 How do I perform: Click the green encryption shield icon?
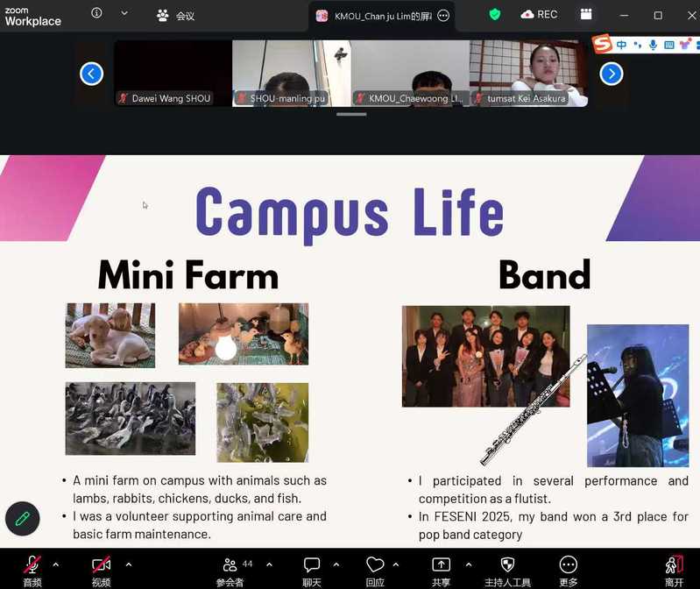495,14
